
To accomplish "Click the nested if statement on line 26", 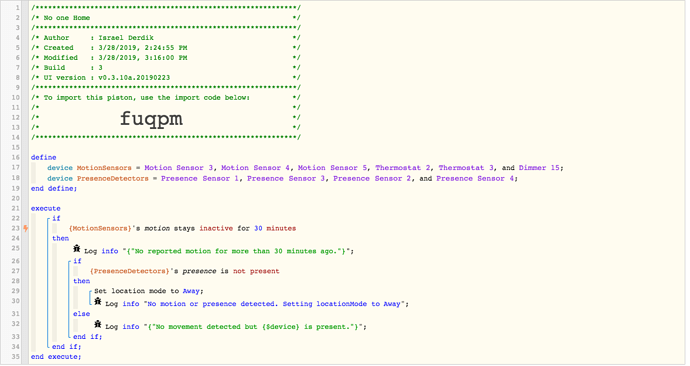I will (77, 261).
